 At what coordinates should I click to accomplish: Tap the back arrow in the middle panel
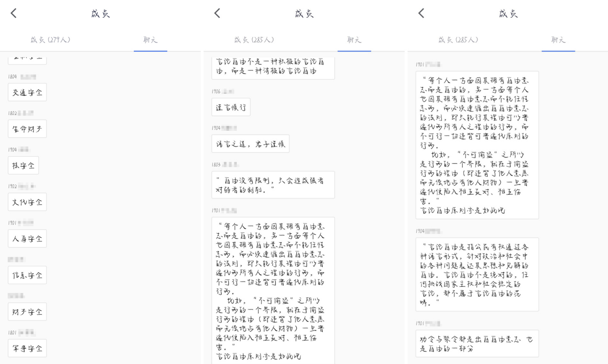tap(217, 13)
